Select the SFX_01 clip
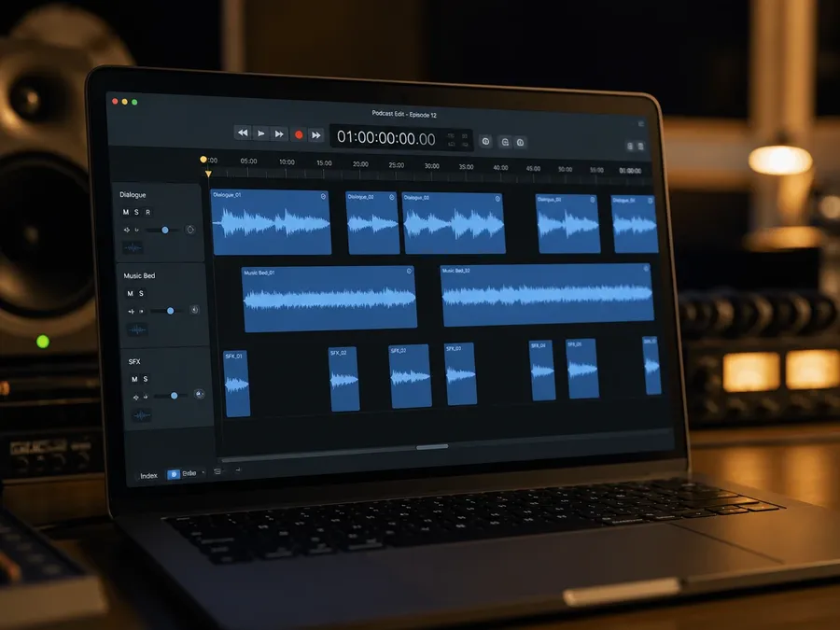Image resolution: width=840 pixels, height=630 pixels. [x=236, y=384]
